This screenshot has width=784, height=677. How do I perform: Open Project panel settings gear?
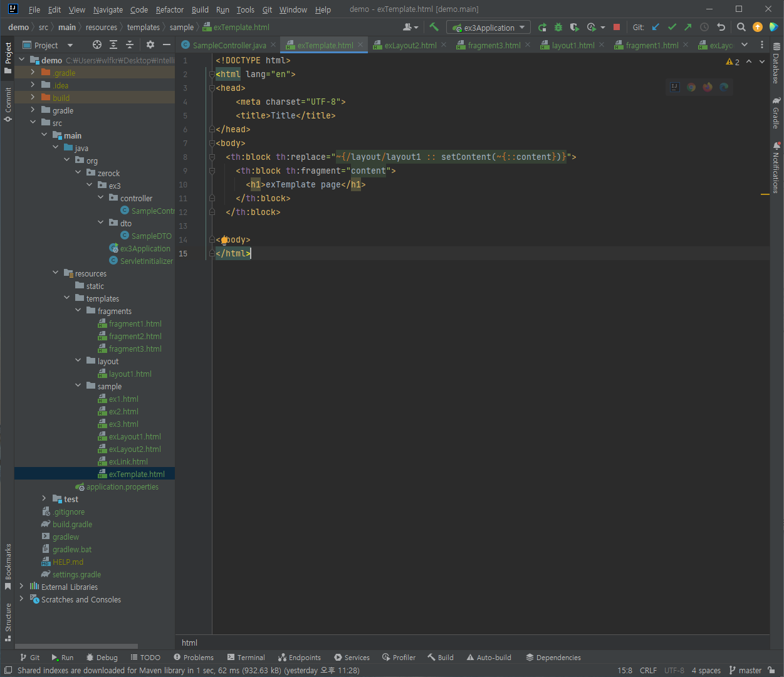tap(150, 45)
